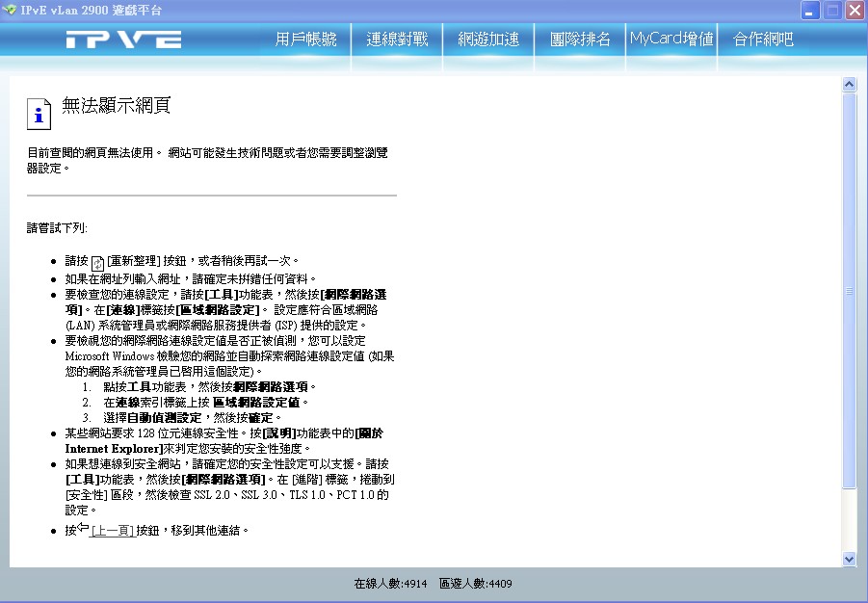Image resolution: width=868 pixels, height=603 pixels.
Task: Open the 網遊加速 tab
Action: coord(488,39)
